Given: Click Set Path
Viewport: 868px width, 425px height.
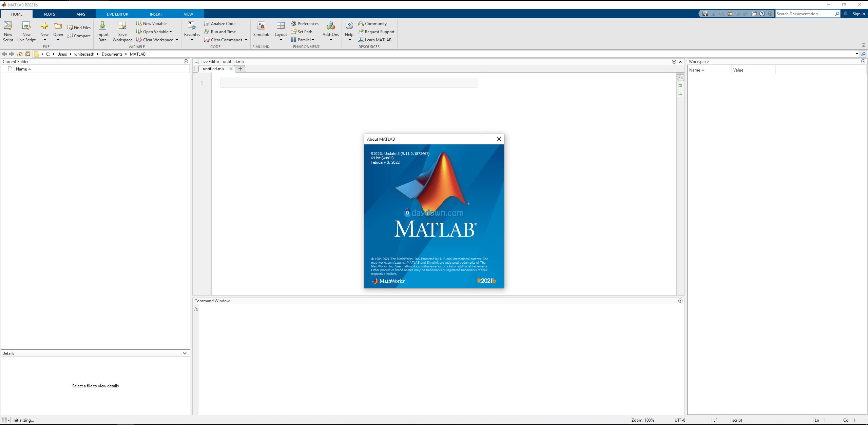Looking at the screenshot, I should 302,32.
